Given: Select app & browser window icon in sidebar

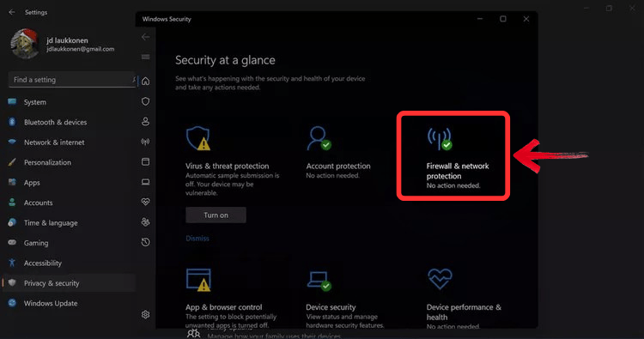Looking at the screenshot, I should coord(145,161).
